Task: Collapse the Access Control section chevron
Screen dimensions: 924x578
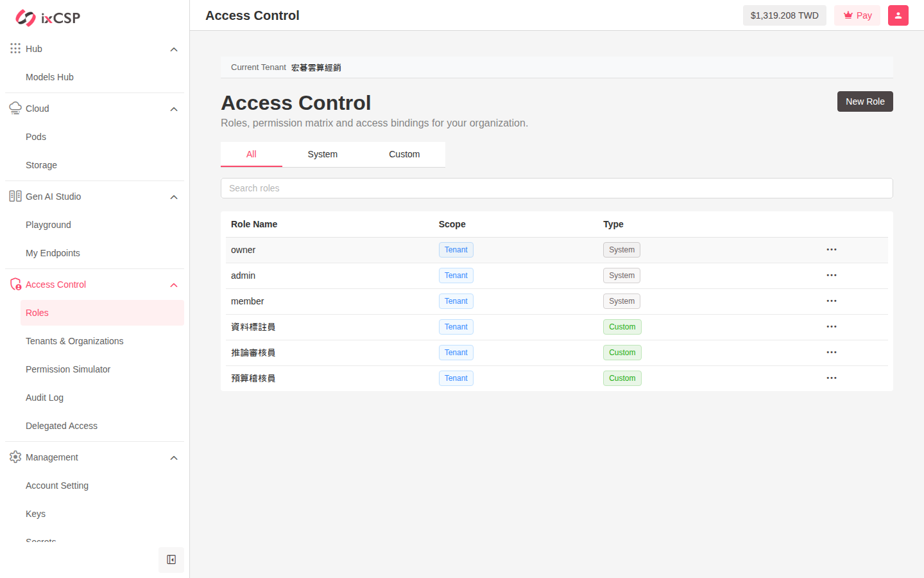Action: 174,285
